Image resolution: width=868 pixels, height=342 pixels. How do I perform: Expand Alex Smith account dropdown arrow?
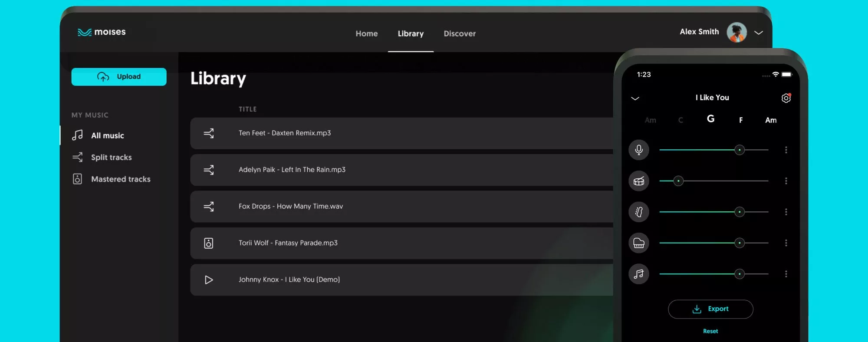click(759, 33)
